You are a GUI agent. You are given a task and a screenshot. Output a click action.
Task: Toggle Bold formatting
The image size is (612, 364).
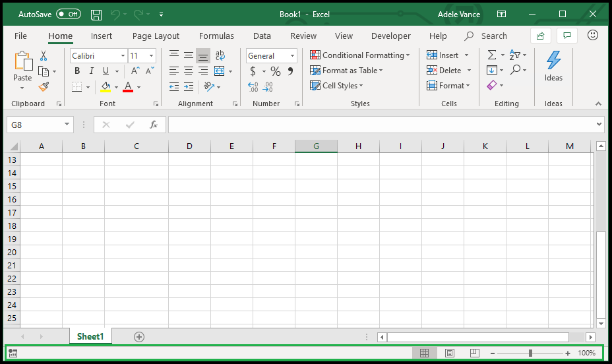[77, 71]
